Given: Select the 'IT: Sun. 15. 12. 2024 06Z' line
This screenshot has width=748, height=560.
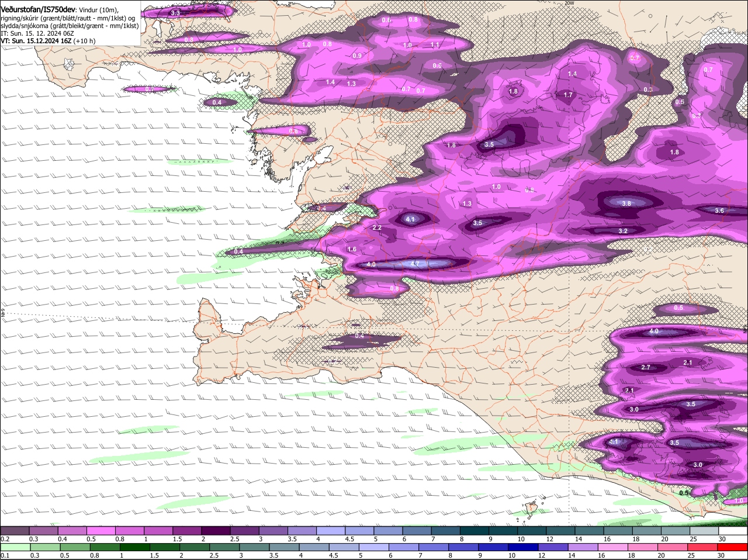Looking at the screenshot, I should (37, 33).
